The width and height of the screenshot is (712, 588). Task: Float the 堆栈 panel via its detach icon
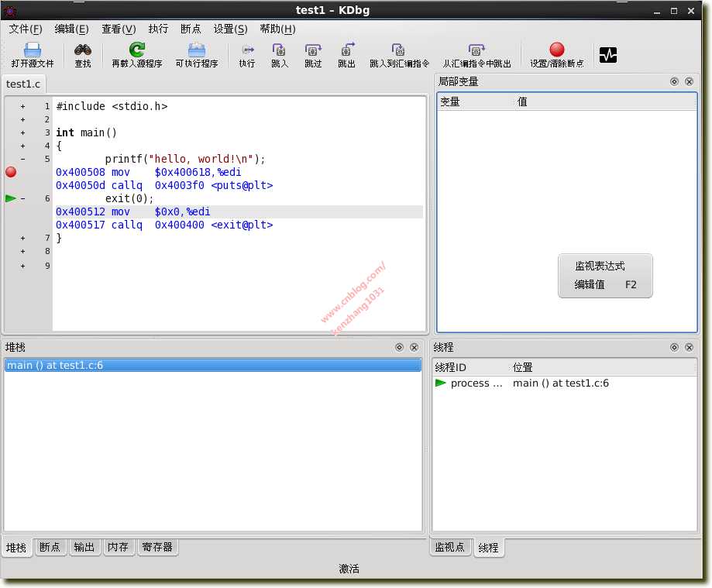coord(399,347)
